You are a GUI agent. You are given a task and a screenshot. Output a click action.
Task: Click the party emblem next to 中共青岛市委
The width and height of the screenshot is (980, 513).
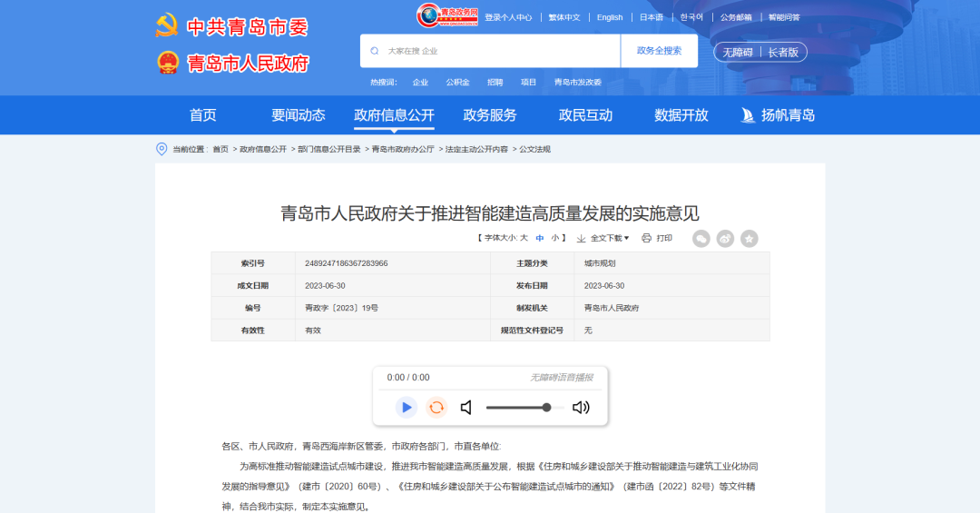coord(167,26)
